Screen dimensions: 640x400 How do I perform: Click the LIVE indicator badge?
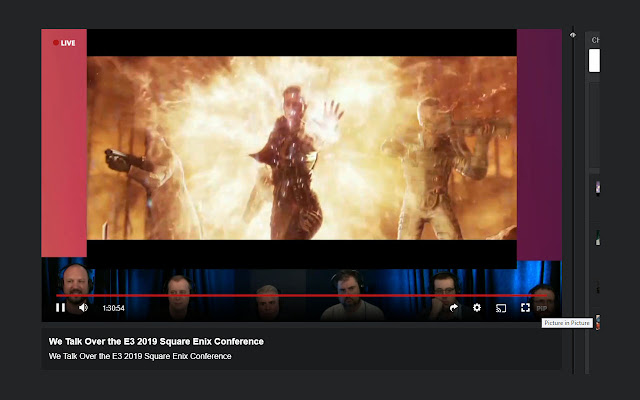pyautogui.click(x=64, y=43)
